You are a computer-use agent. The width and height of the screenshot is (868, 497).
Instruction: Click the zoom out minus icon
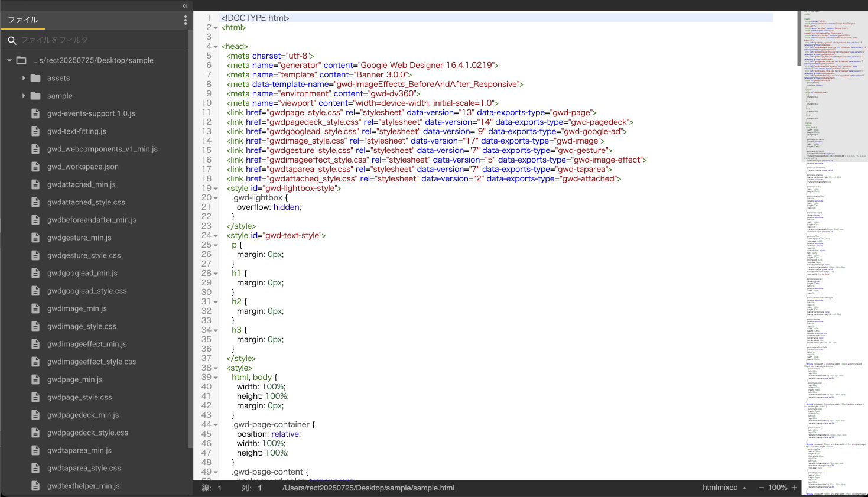[762, 488]
